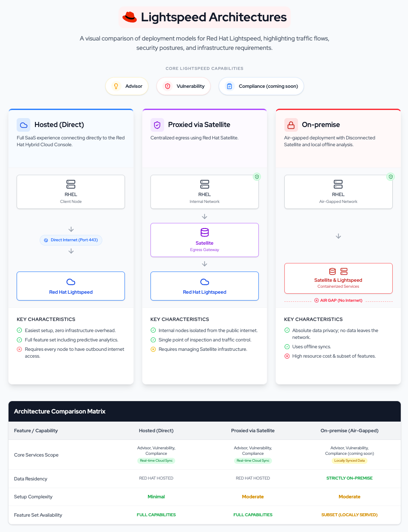This screenshot has height=532, width=408.
Task: Click 'STRICTLY ON-PREMISE' cell
Action: [350, 478]
